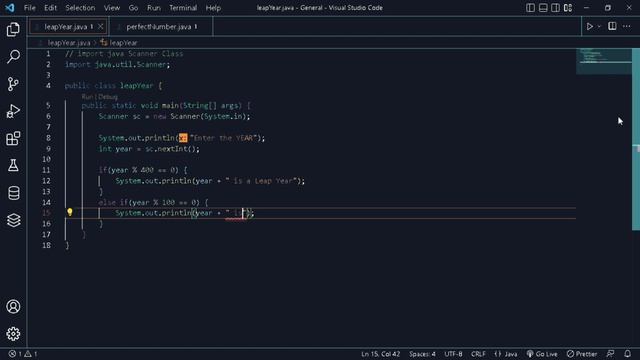This screenshot has width=640, height=360.
Task: Open the Edit menu
Action: [x=50, y=8]
